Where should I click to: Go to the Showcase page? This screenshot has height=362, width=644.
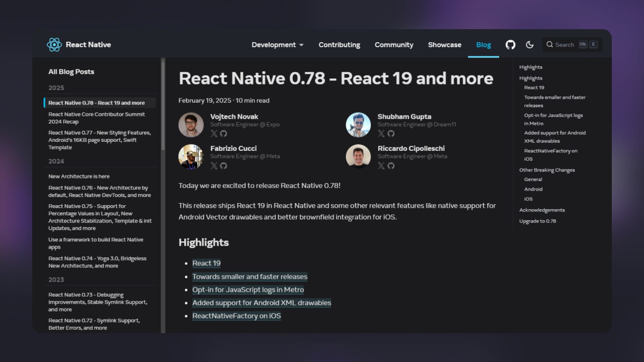[x=445, y=45]
